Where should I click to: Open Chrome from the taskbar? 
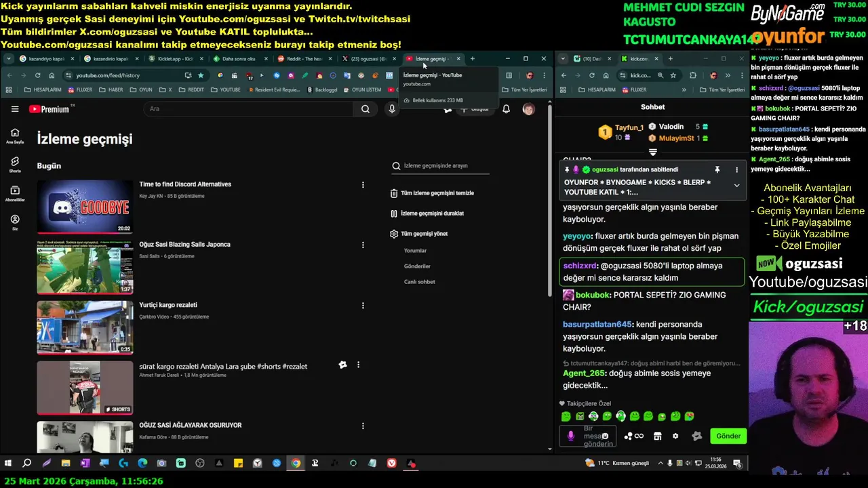point(296,464)
